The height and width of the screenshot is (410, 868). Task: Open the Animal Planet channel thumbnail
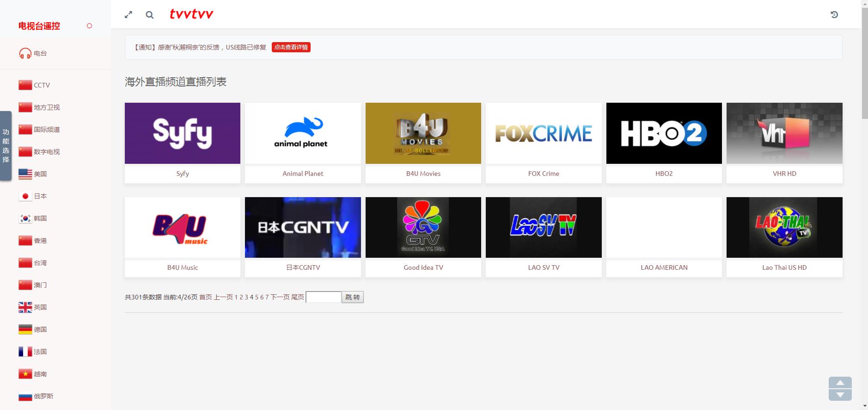click(303, 133)
